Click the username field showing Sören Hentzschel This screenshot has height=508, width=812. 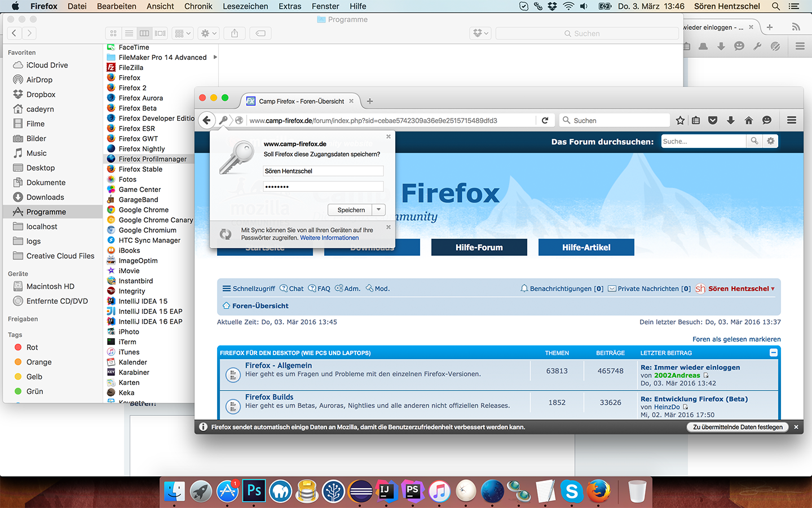click(x=324, y=171)
